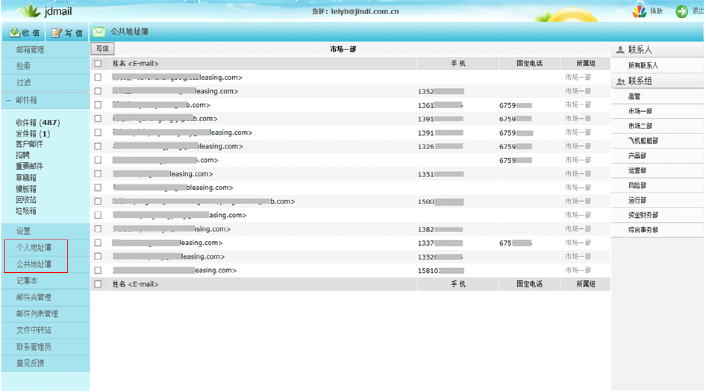Check the contact row with phone 1351
706x392 pixels.
98,174
